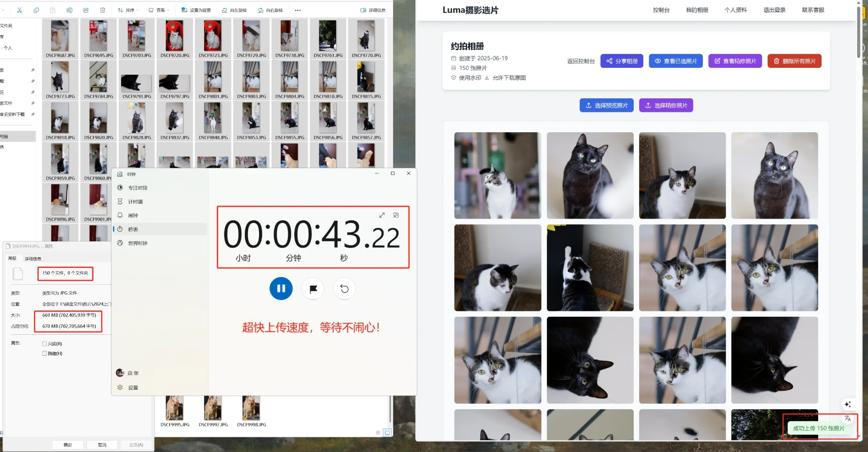Click the cut scissors icon in the Explorer toolbar
The image size is (868, 452).
pyautogui.click(x=19, y=10)
